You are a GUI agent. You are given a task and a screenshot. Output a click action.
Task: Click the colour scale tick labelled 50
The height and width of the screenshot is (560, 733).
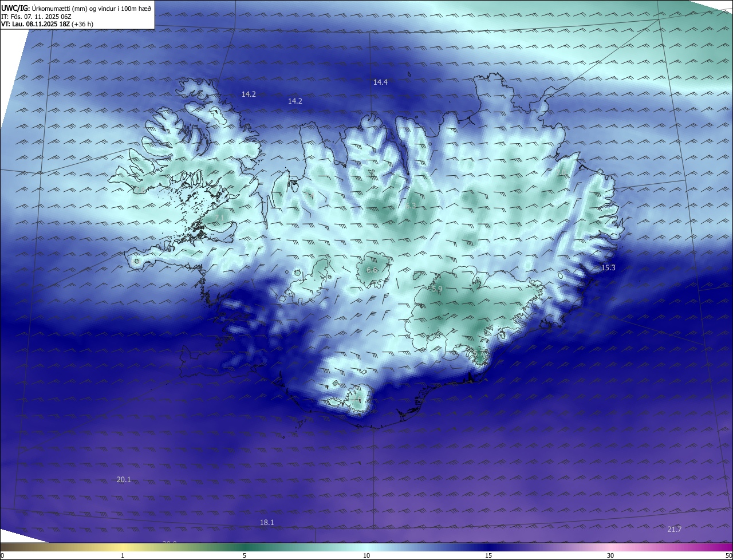point(729,556)
